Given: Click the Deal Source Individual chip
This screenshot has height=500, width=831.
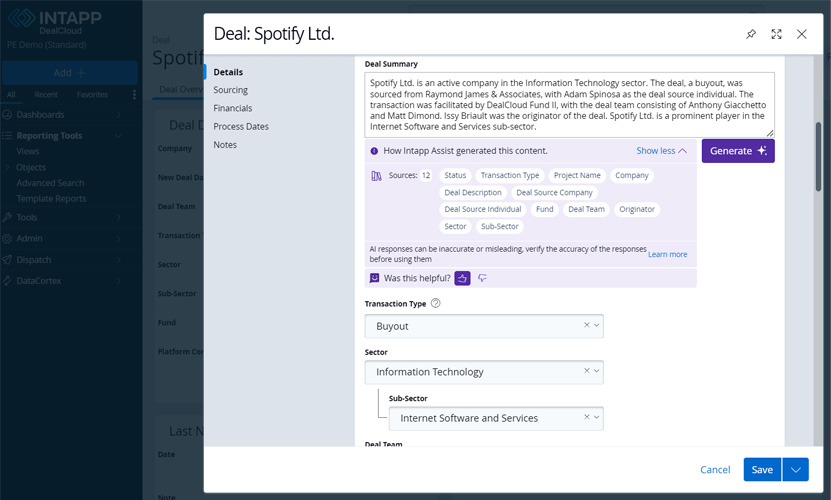Looking at the screenshot, I should pos(483,209).
